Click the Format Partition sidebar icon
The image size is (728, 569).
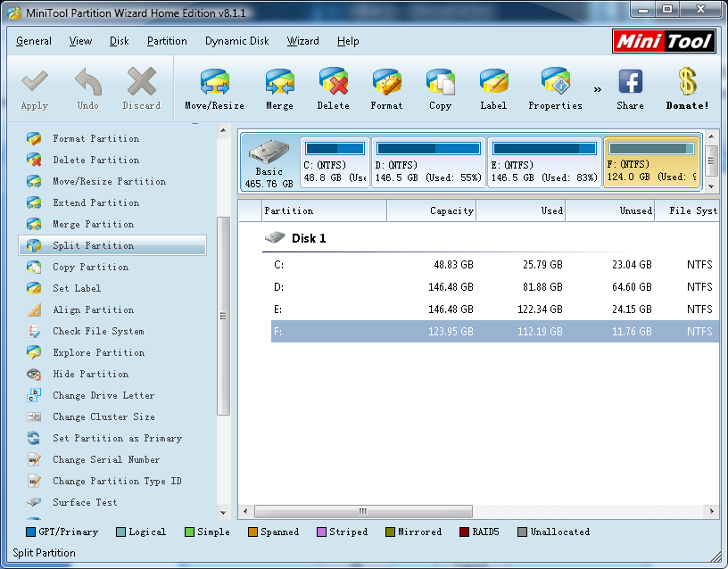[x=34, y=138]
